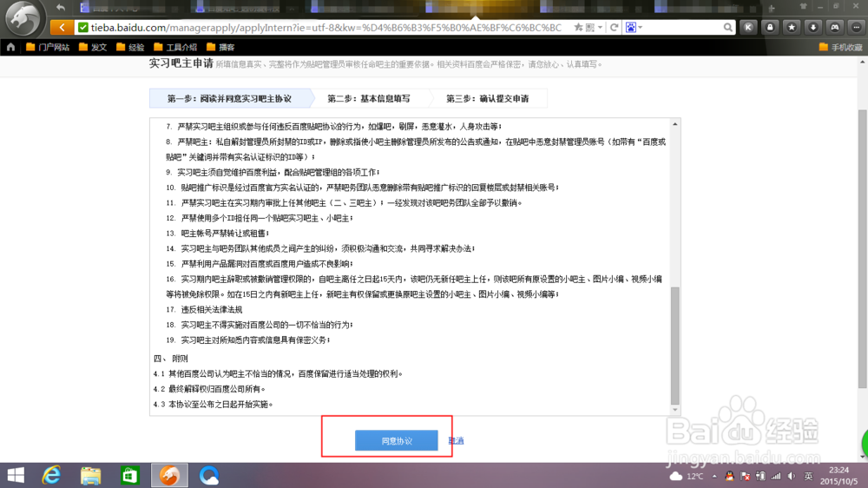
Task: Open a new tab with plus button
Action: tap(771, 8)
